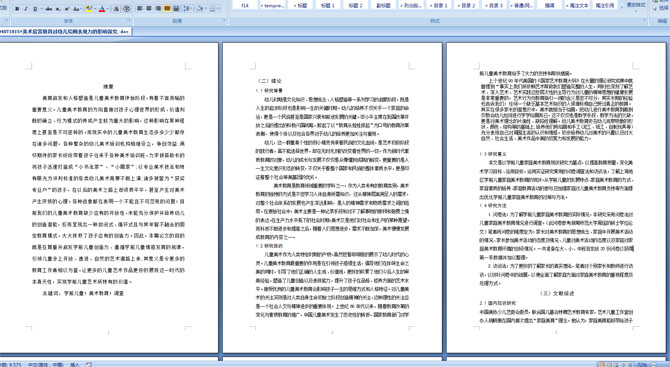This screenshot has width=670, height=367.
Task: Click the 72% zoom level
Action: coord(642,364)
